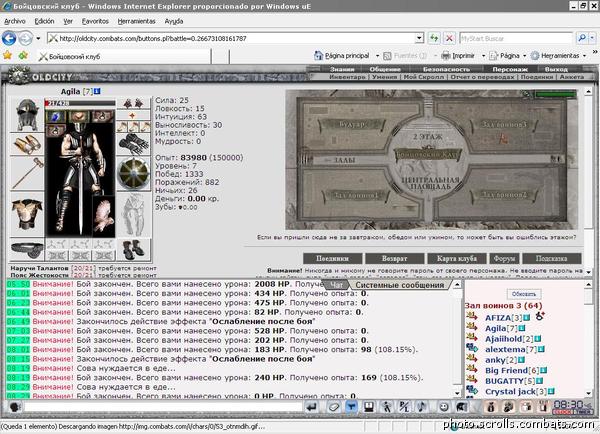Click the Поединки button below map
Image resolution: width=600 pixels, height=434 pixels.
pyautogui.click(x=332, y=258)
